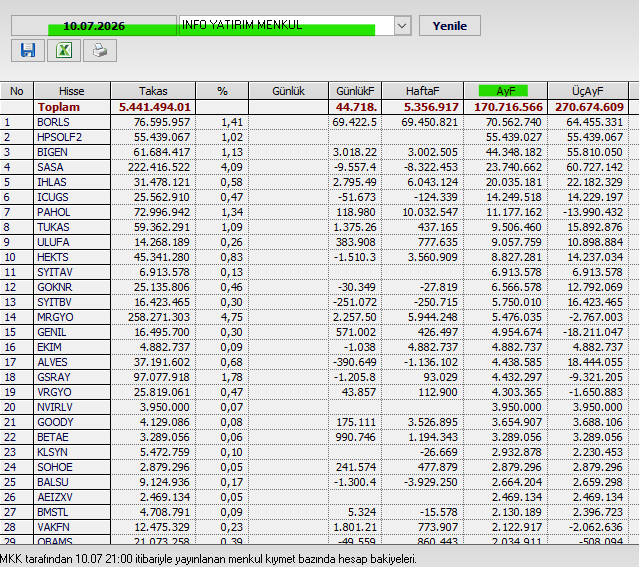Select the BETAE stock name
Viewport: 639px width, 567px height.
pyautogui.click(x=53, y=437)
